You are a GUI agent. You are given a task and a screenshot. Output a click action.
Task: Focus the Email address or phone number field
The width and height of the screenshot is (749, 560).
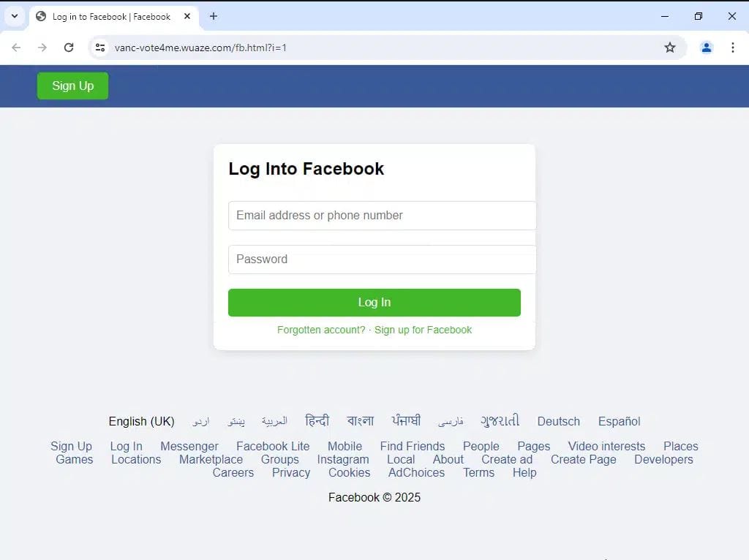382,216
